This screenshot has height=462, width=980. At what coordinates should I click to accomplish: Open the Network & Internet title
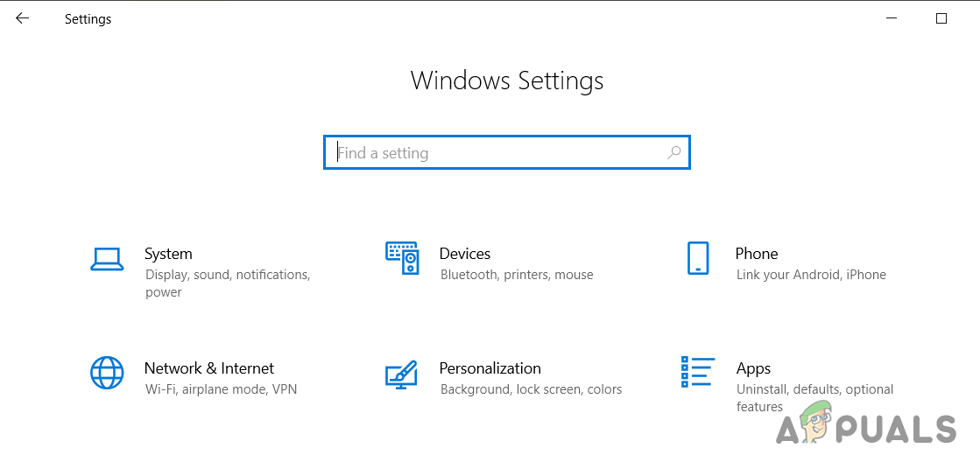208,368
